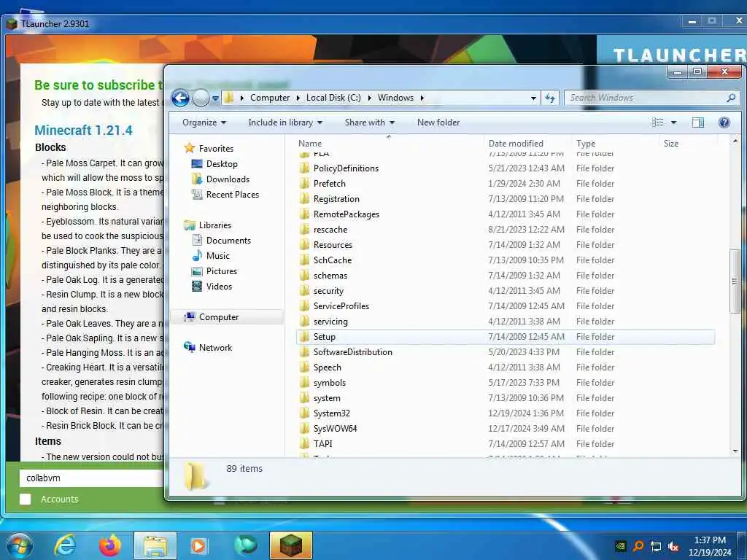This screenshot has width=747, height=560.
Task: Click the Explorer Back navigation arrow
Action: 180,98
